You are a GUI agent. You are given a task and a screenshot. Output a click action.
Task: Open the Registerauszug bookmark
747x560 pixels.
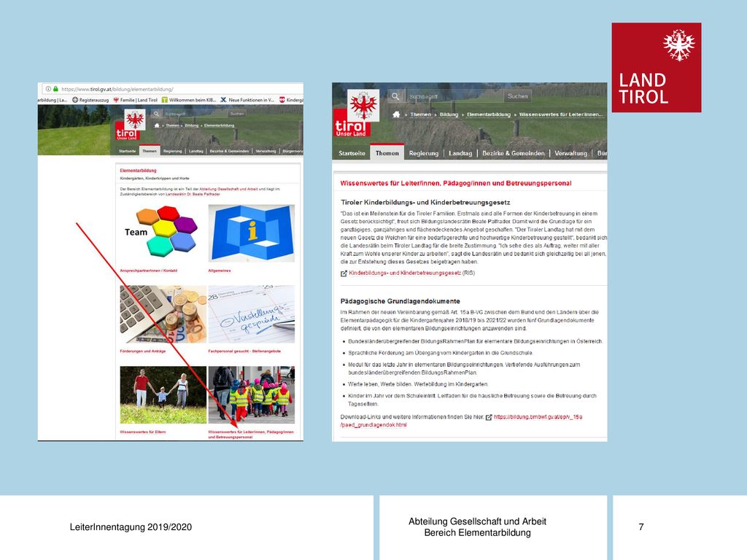[90, 100]
